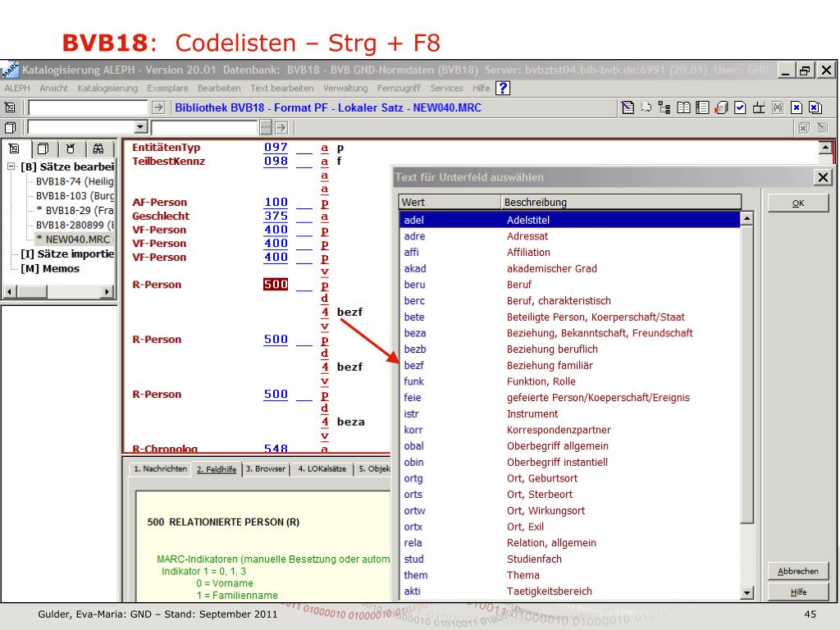Select BVB18-74 record in the tree
This screenshot has height=630, width=840.
click(75, 181)
